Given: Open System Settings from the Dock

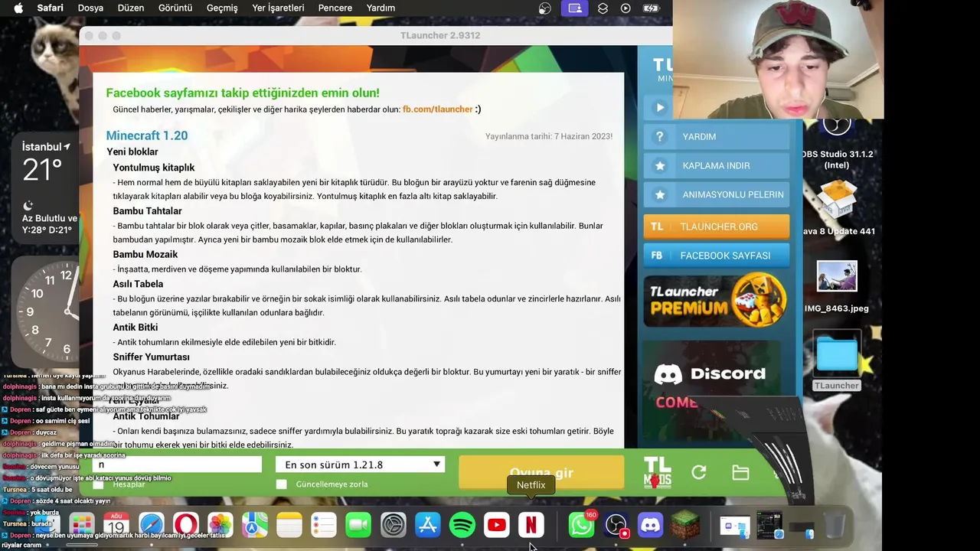Looking at the screenshot, I should point(393,525).
